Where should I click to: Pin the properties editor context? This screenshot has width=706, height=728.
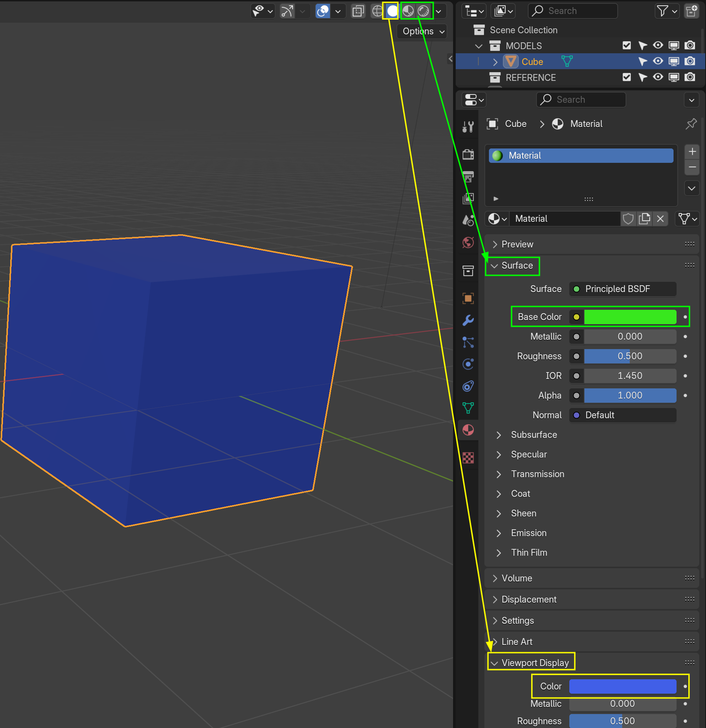[x=691, y=124]
